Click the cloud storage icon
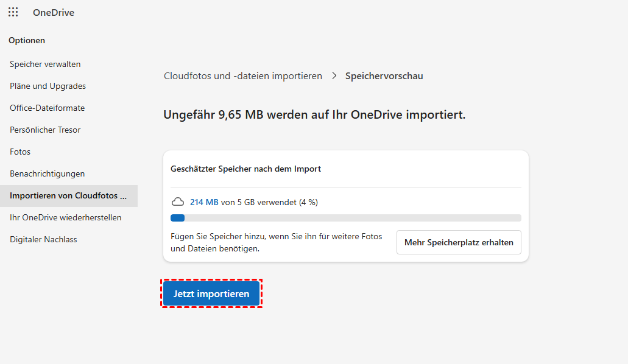The width and height of the screenshot is (628, 364). pyautogui.click(x=178, y=202)
